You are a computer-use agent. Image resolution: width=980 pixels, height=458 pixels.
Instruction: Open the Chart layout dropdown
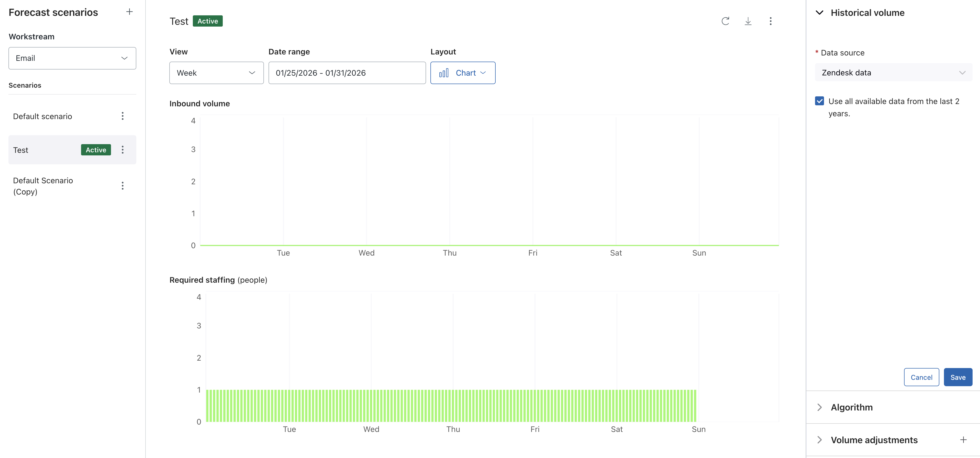coord(463,73)
